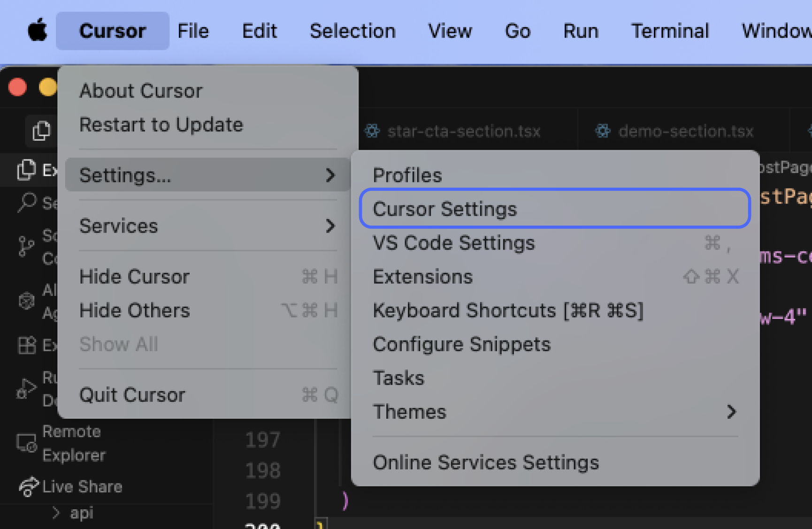The image size is (812, 529).
Task: Choose Quit Cursor menu item
Action: (132, 395)
